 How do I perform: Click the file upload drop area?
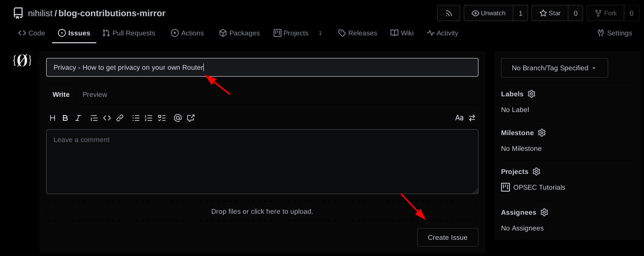262,211
